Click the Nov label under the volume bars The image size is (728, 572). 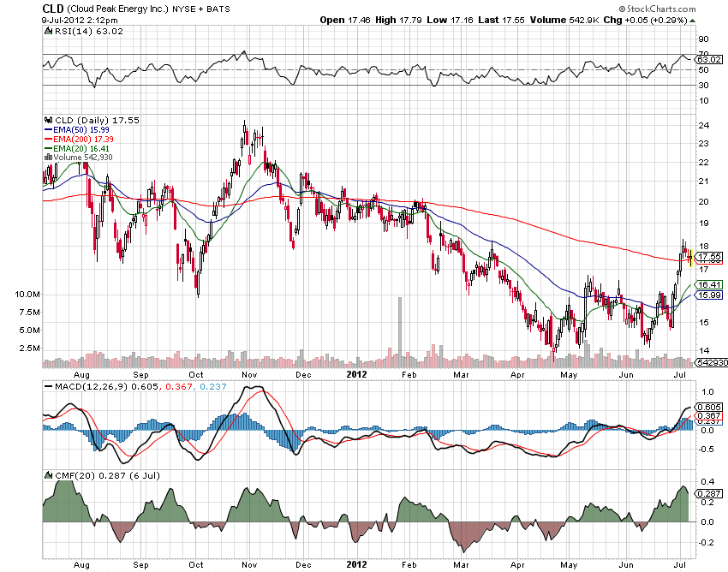[x=249, y=375]
